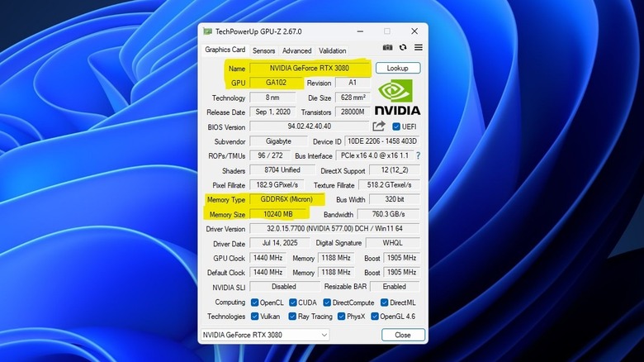644x362 pixels.
Task: Open the hamburger menu icon
Action: 419,49
